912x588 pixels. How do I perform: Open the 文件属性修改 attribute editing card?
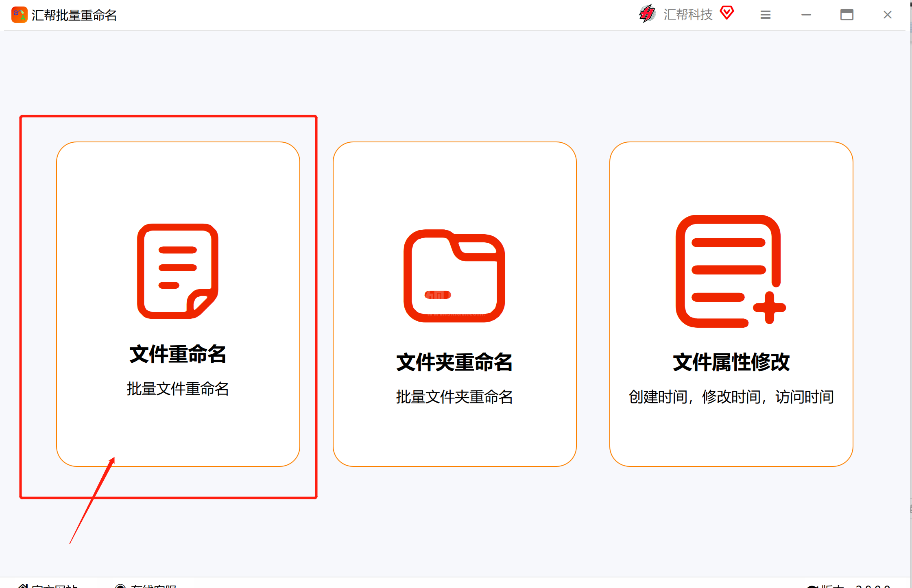tap(731, 304)
